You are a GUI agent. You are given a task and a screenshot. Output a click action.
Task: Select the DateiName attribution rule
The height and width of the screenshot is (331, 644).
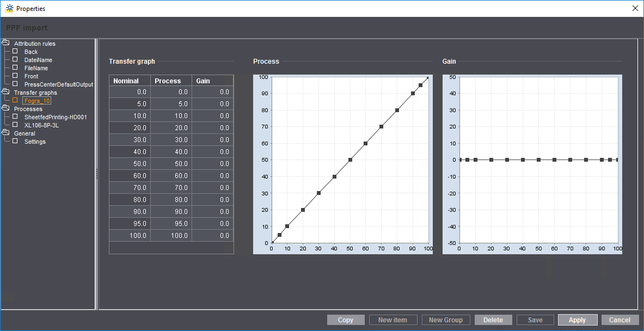tap(38, 60)
